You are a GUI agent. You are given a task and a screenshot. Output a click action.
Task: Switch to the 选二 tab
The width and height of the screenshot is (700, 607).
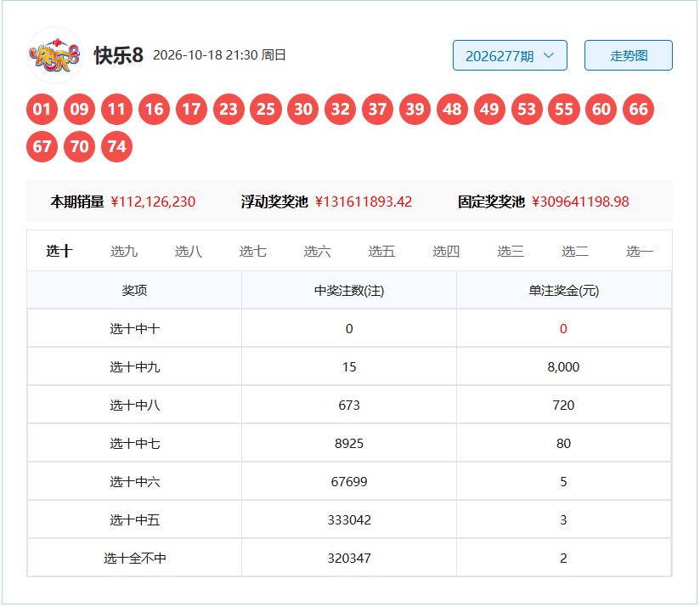[575, 251]
